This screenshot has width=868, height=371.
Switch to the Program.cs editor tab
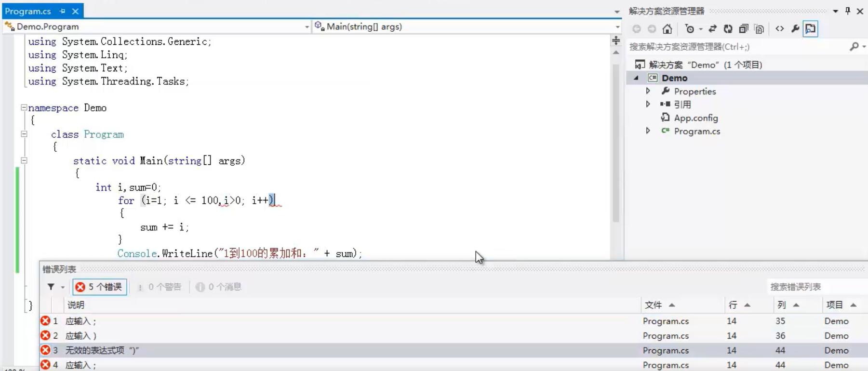click(28, 11)
